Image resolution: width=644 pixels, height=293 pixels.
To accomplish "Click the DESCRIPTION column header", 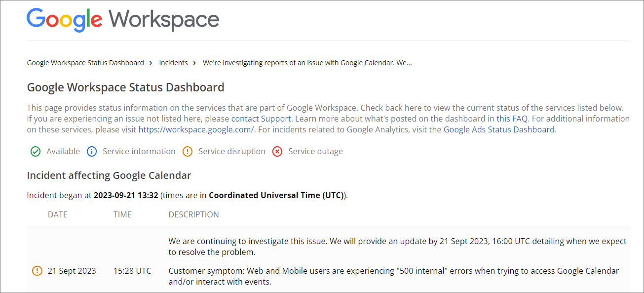I will coord(194,214).
